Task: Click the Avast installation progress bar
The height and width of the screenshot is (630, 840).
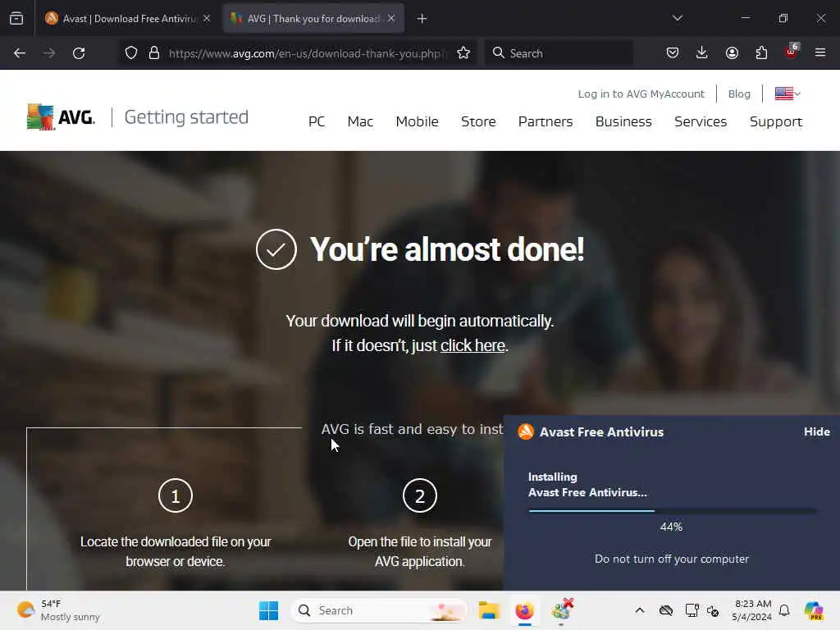Action: tap(672, 511)
